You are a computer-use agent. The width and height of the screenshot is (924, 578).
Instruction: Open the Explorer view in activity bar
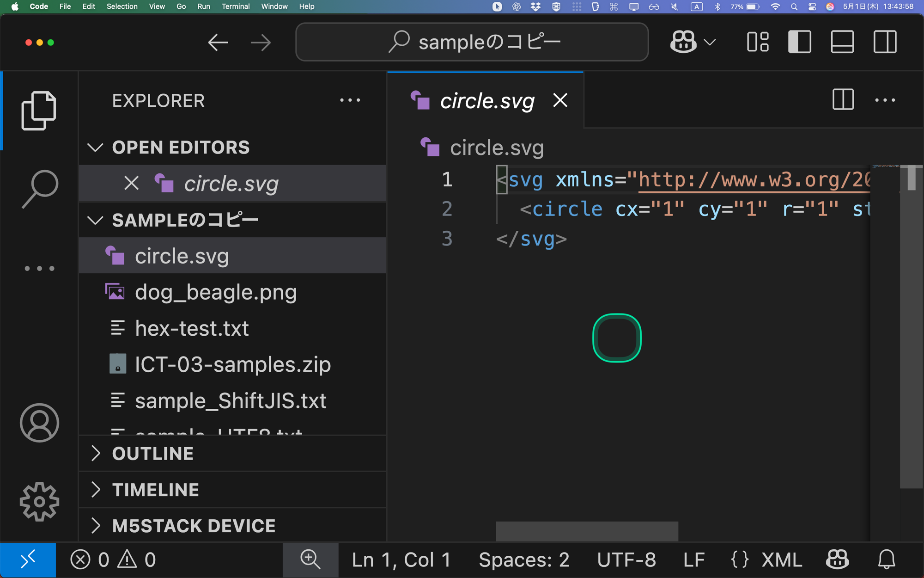tap(39, 111)
